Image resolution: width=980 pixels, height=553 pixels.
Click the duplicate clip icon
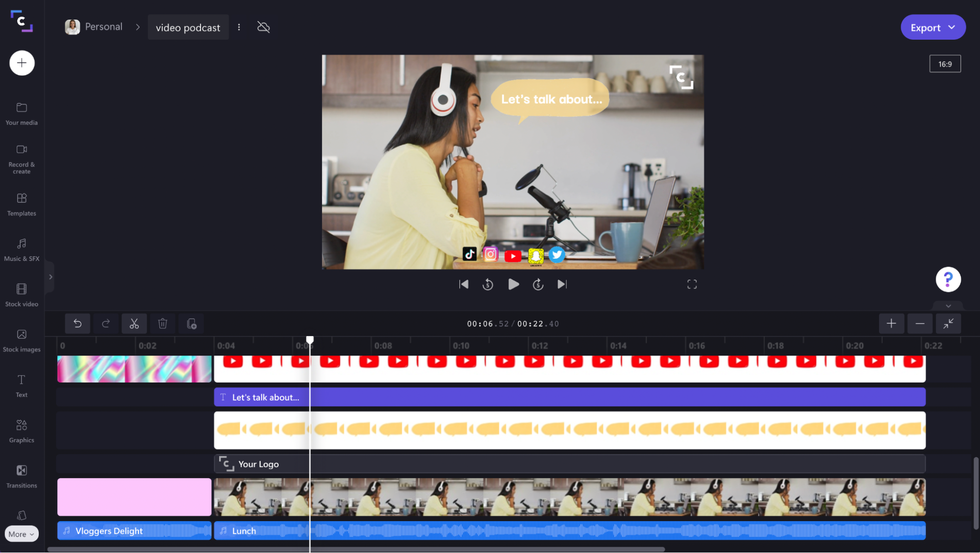192,324
